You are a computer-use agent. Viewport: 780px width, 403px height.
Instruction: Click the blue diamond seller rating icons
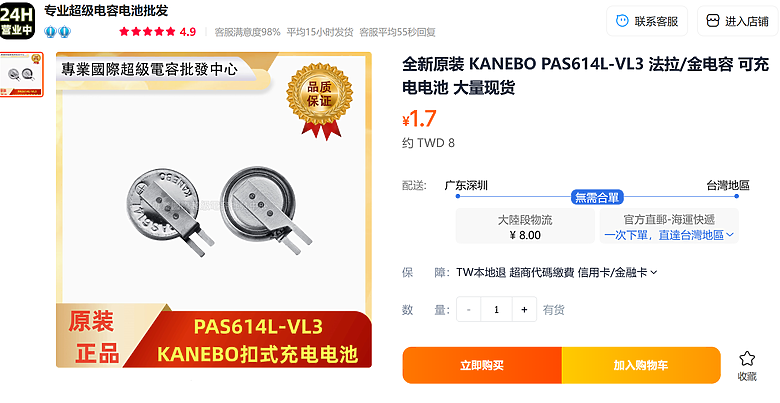click(57, 32)
